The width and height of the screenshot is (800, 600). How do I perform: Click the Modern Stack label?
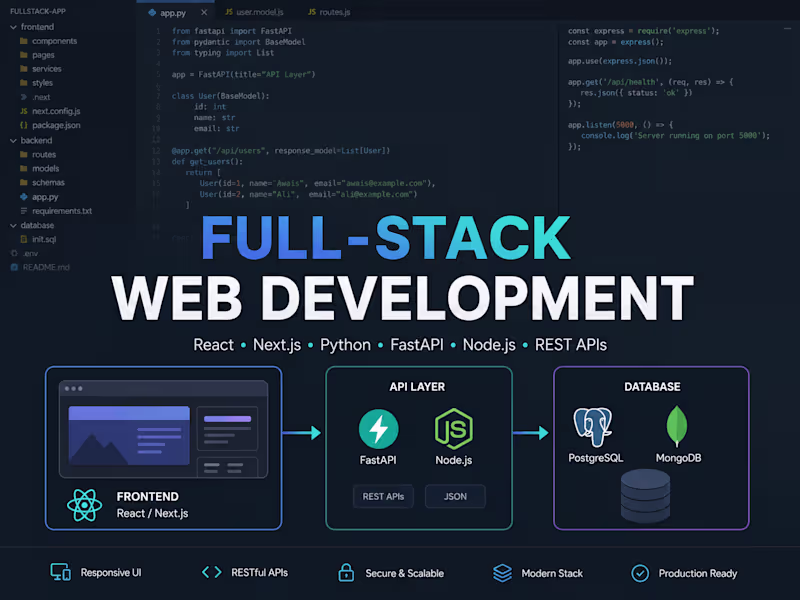pyautogui.click(x=552, y=573)
